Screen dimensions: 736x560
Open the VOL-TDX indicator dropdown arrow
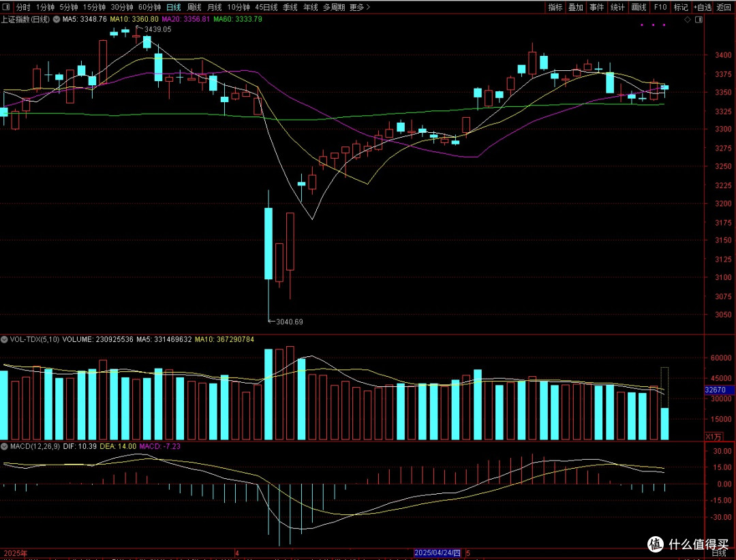tap(4, 339)
